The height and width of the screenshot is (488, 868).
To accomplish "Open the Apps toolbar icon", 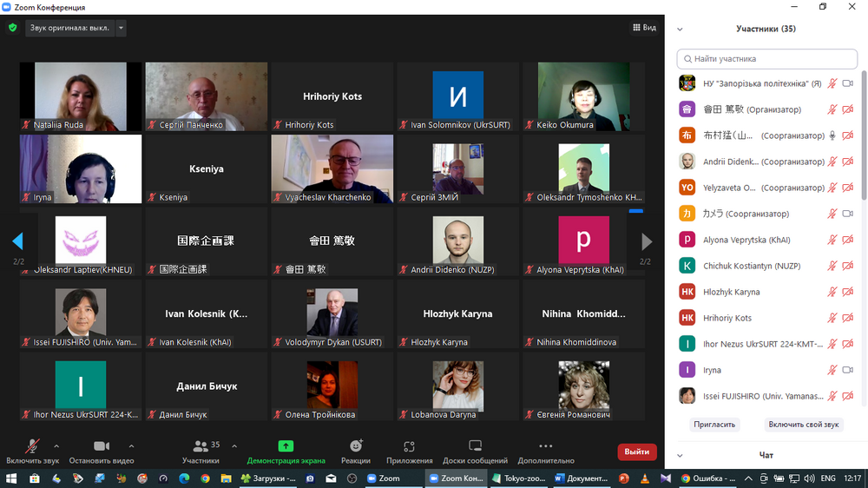I will pyautogui.click(x=409, y=446).
